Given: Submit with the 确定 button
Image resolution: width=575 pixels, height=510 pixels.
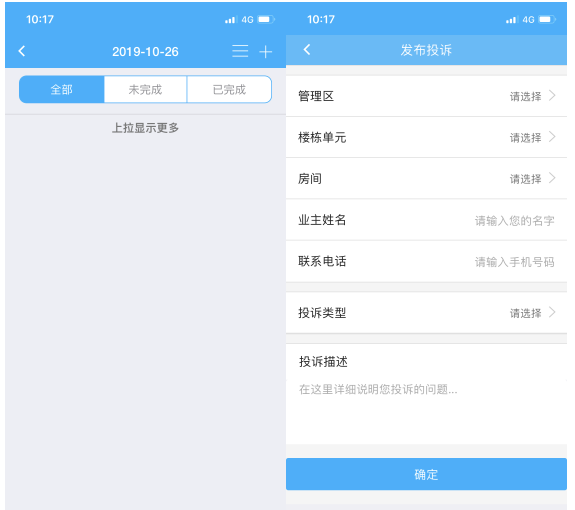Looking at the screenshot, I should click(426, 474).
